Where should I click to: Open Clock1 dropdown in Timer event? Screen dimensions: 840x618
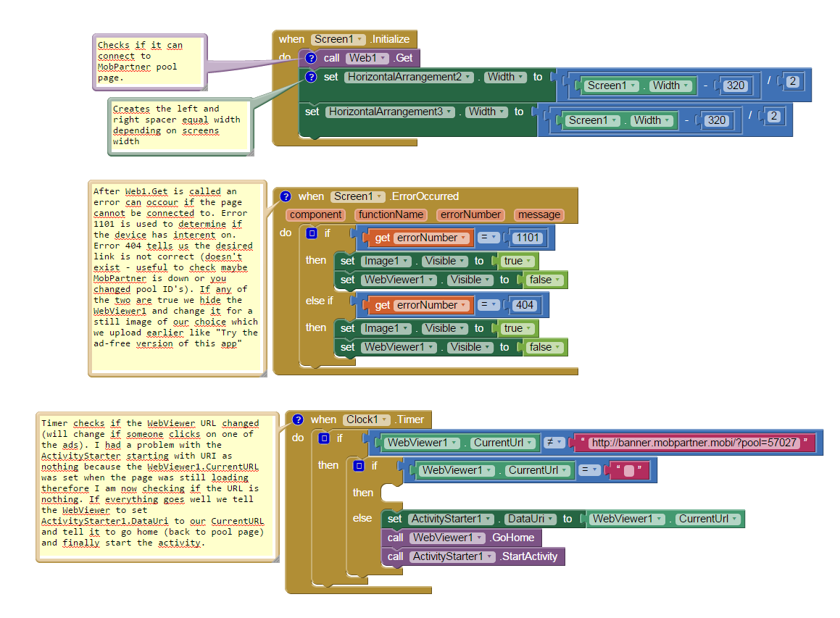click(367, 420)
